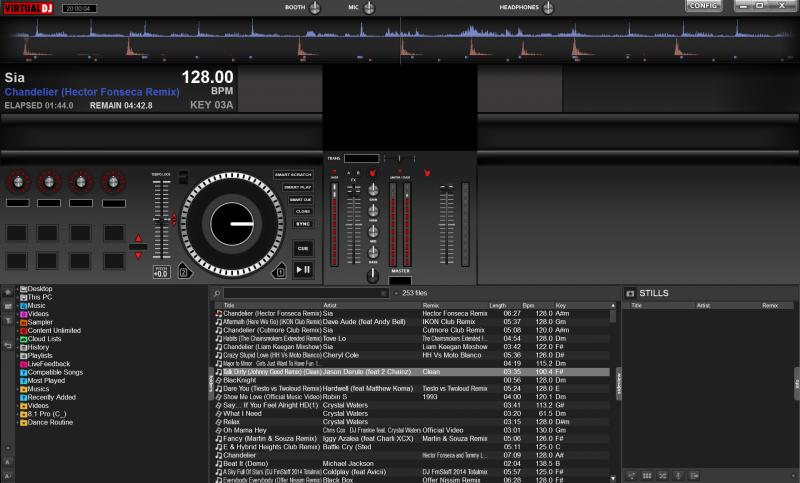Toggle the folders side tab
Image resolution: width=800 pixels, height=483 pixels.
pos(211,384)
